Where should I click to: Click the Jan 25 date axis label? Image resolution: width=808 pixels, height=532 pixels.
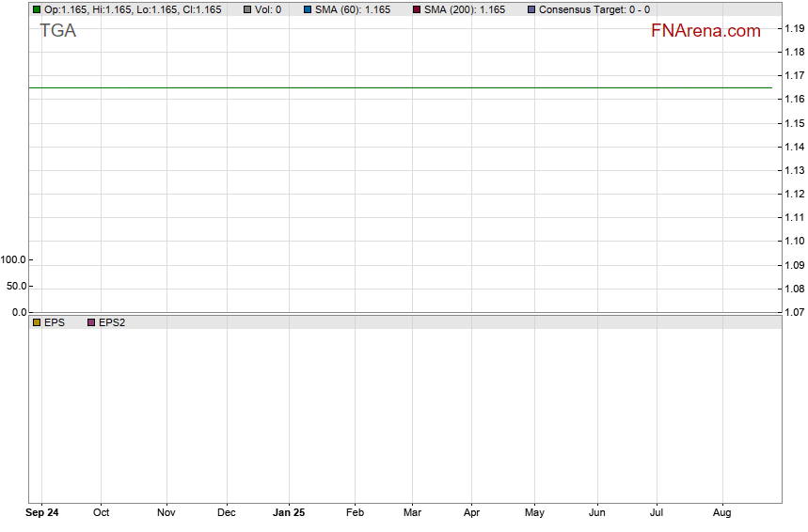tap(289, 513)
